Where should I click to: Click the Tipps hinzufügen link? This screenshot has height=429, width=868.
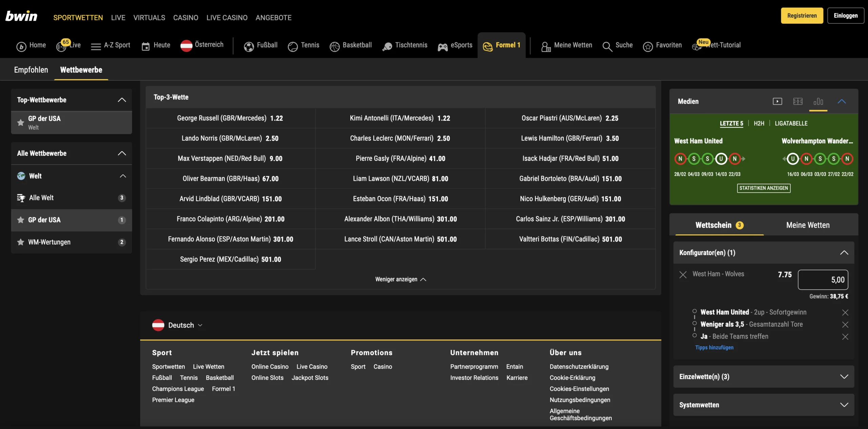tap(714, 348)
